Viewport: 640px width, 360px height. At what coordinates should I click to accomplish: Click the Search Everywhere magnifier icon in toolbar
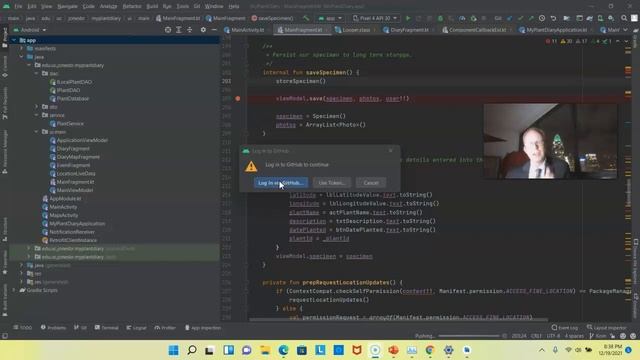624,18
